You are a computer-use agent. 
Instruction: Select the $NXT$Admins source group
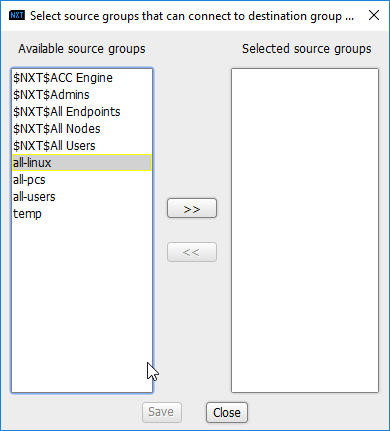tap(82, 95)
